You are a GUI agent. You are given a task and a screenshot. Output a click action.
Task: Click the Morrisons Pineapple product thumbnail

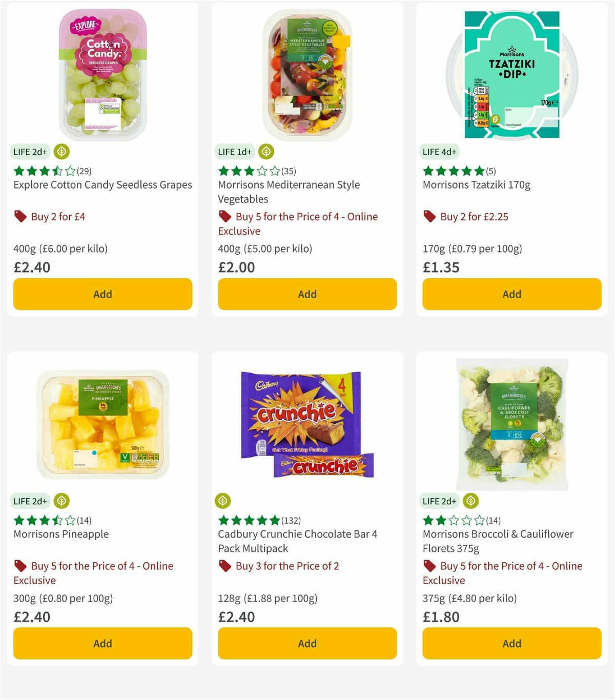[x=102, y=425]
